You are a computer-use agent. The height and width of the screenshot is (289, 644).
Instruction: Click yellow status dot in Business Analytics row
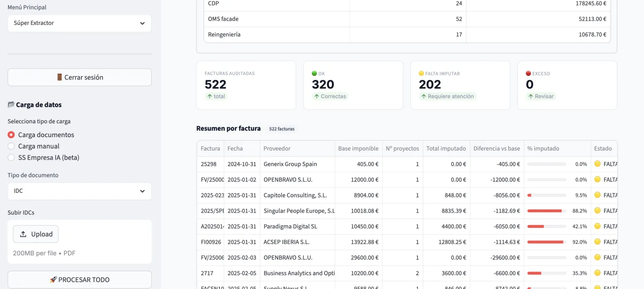coord(598,273)
